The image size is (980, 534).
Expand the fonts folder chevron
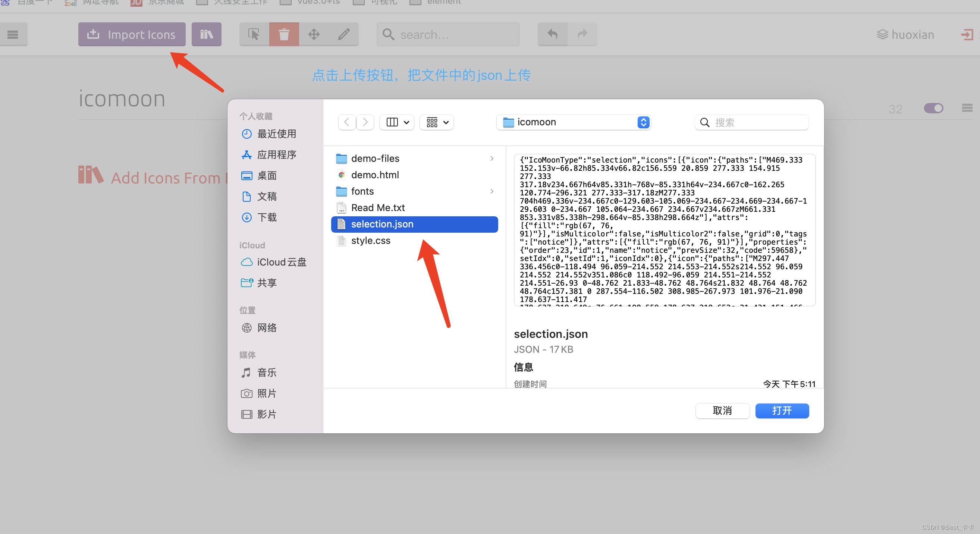(x=492, y=191)
